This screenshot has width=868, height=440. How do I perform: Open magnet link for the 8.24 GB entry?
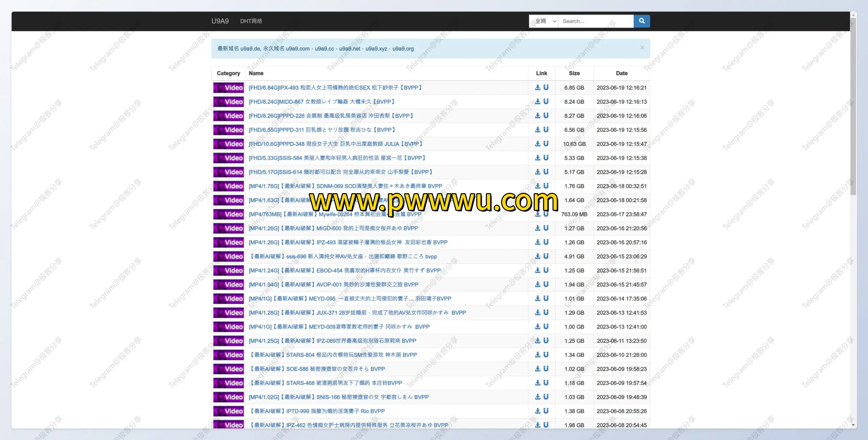tap(546, 101)
